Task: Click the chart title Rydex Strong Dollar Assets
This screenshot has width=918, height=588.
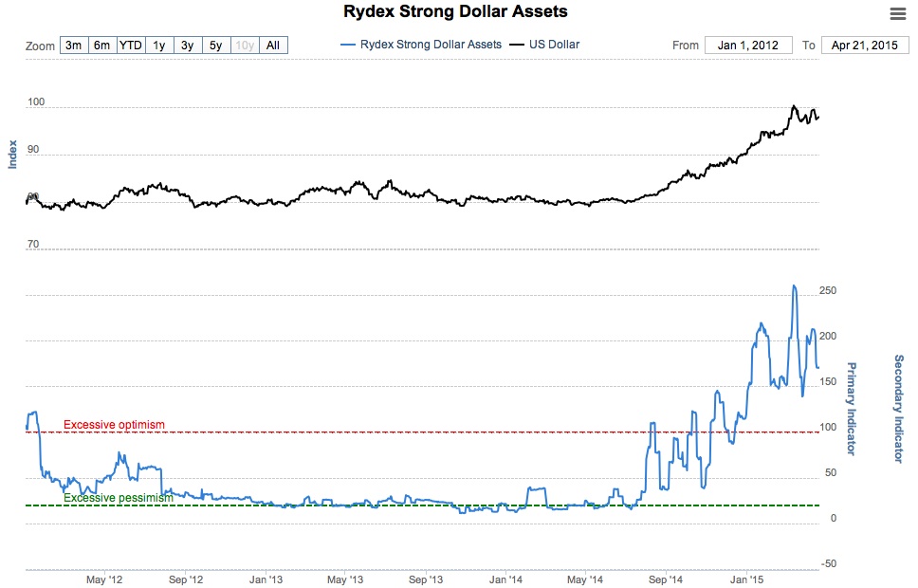Action: [x=456, y=12]
